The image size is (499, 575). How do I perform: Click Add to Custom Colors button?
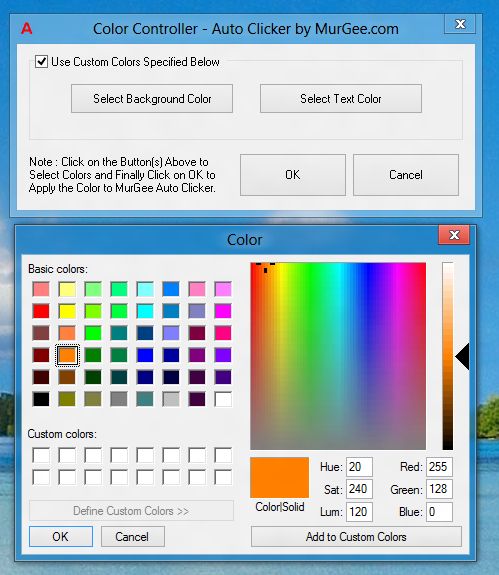(x=356, y=536)
